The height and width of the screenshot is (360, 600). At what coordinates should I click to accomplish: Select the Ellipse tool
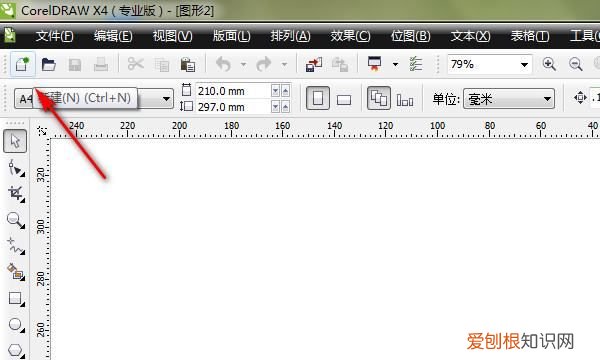tap(16, 324)
